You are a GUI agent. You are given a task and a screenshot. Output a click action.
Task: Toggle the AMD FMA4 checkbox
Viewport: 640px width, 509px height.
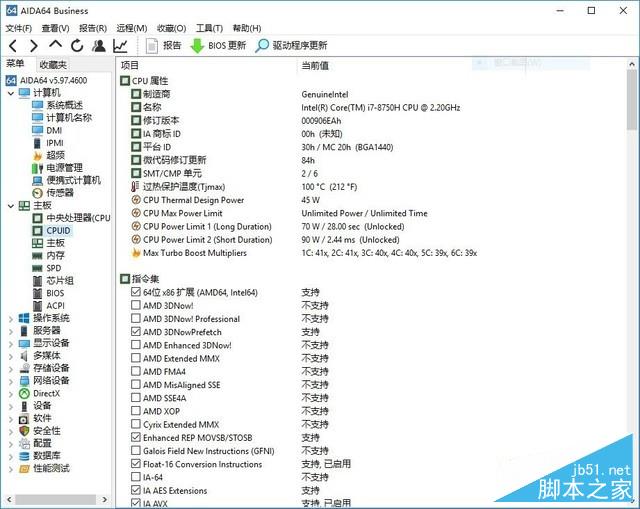point(135,372)
